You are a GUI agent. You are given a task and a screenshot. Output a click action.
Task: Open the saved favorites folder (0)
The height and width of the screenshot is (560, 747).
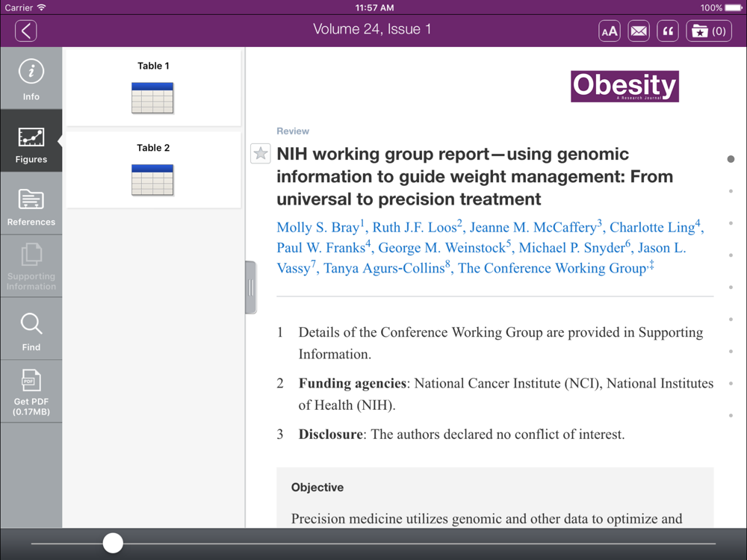tap(708, 31)
